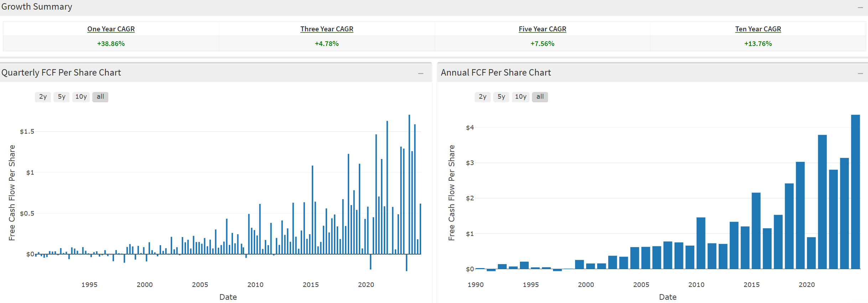This screenshot has height=303, width=868.
Task: Collapse the Quarterly FCF Per Share Chart panel
Action: point(420,73)
